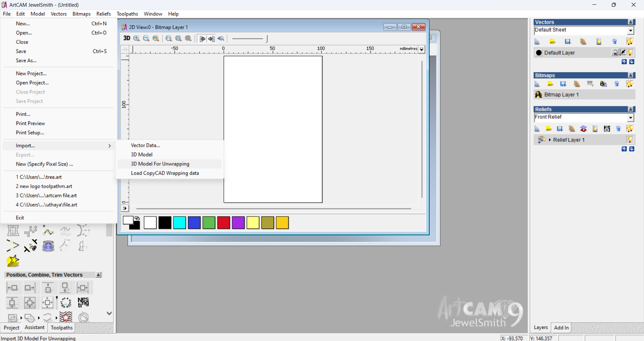Save bitmap layer with disk icon

point(563,84)
